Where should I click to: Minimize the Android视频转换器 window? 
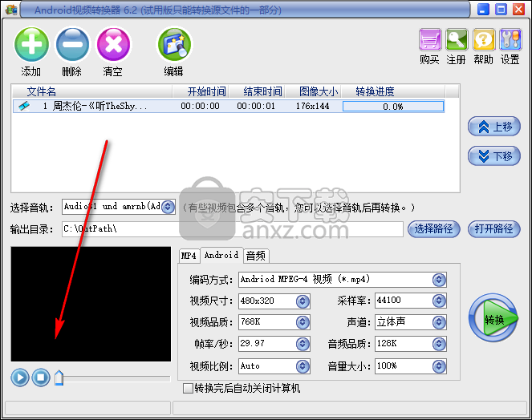[x=484, y=9]
